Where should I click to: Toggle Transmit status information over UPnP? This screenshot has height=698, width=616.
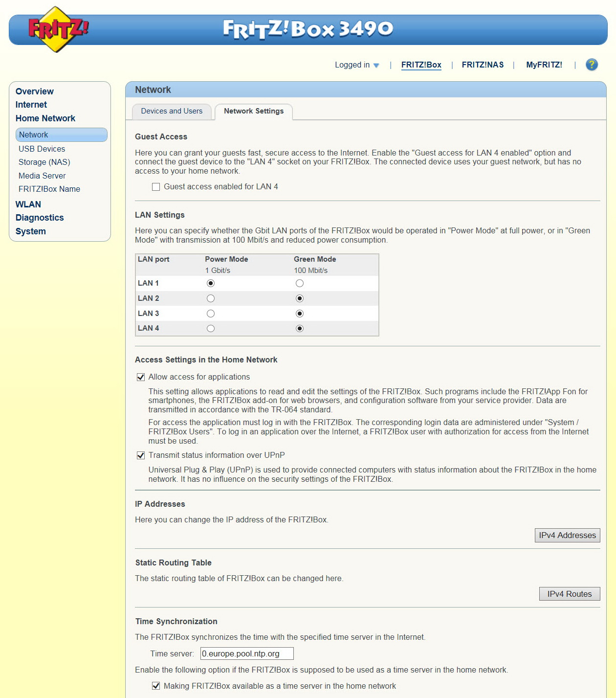[x=141, y=455]
